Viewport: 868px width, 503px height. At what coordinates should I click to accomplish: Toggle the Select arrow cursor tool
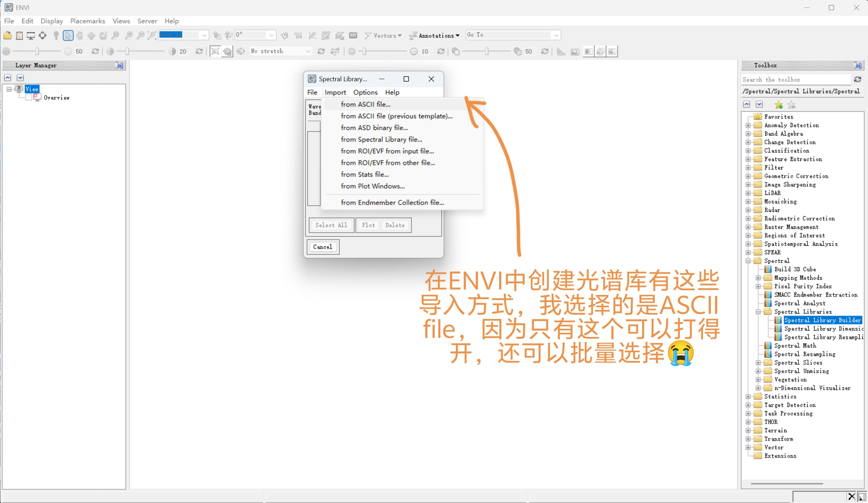pos(68,35)
